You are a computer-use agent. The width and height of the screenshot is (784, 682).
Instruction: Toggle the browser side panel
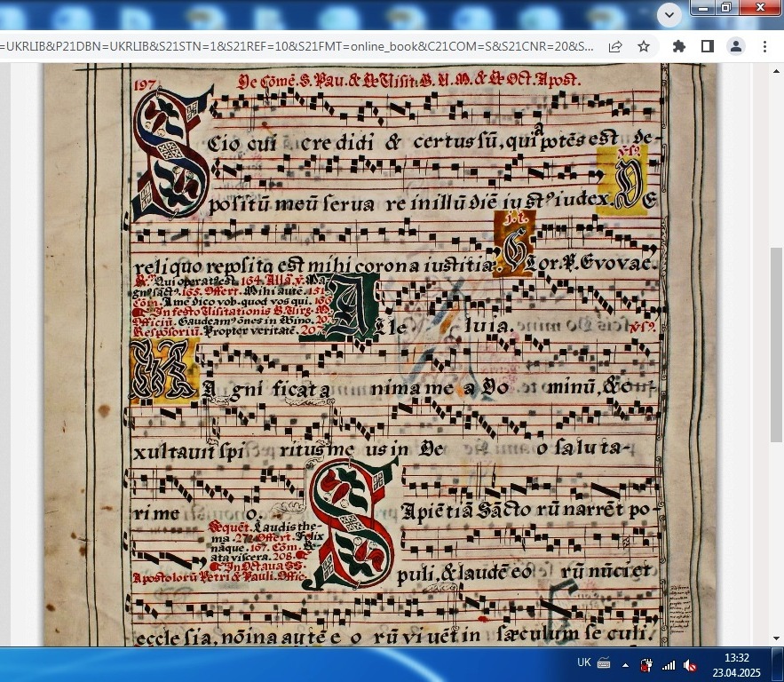tap(708, 46)
